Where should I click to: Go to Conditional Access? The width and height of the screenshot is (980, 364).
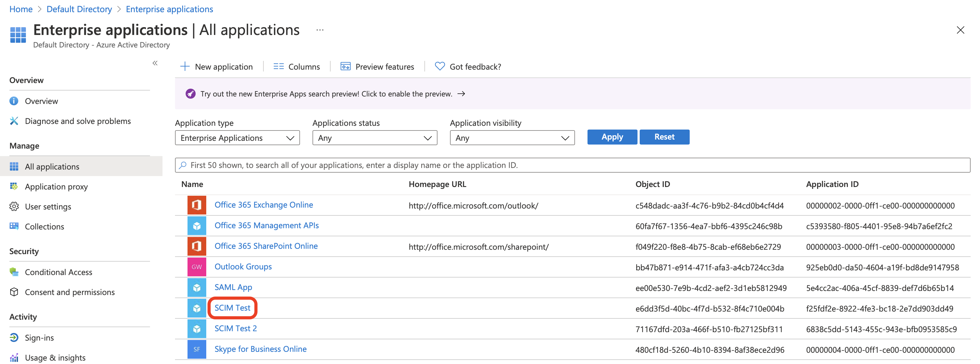(58, 272)
